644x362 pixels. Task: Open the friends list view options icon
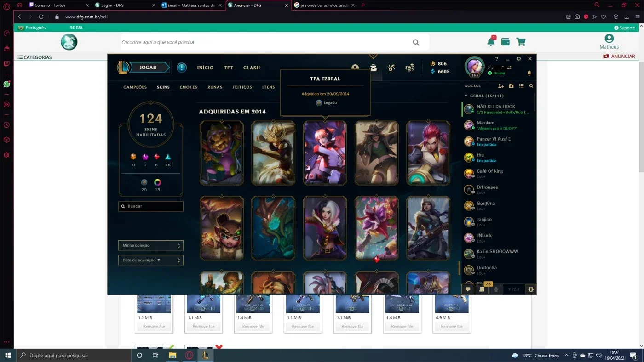pyautogui.click(x=521, y=86)
